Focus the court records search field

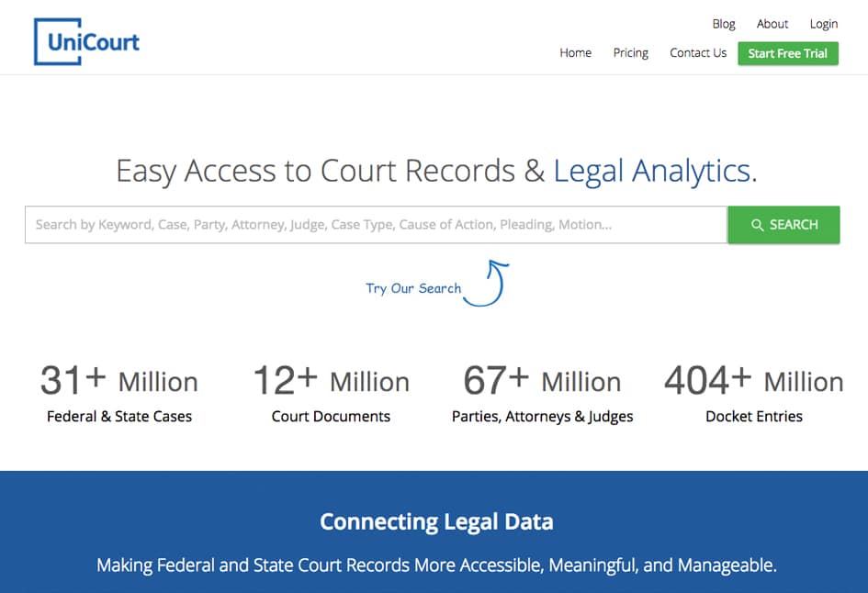376,225
